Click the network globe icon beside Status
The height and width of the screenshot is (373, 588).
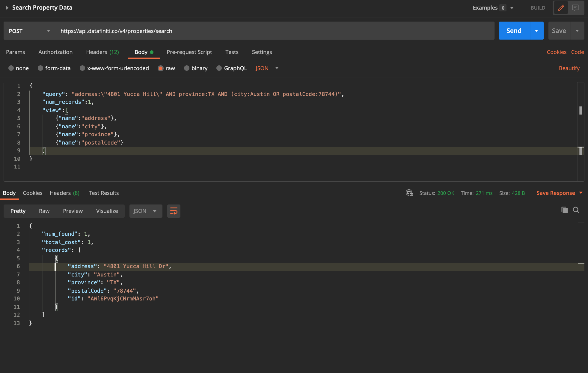point(409,193)
